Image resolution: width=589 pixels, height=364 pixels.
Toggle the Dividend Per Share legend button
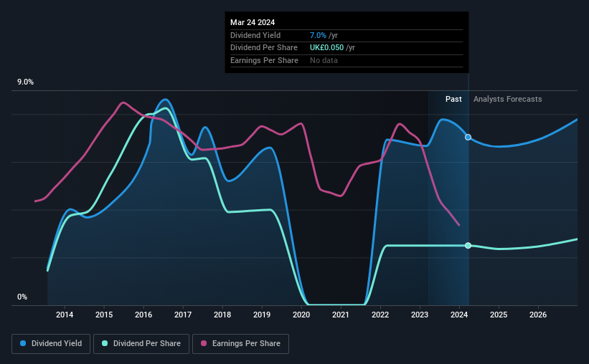(141, 344)
